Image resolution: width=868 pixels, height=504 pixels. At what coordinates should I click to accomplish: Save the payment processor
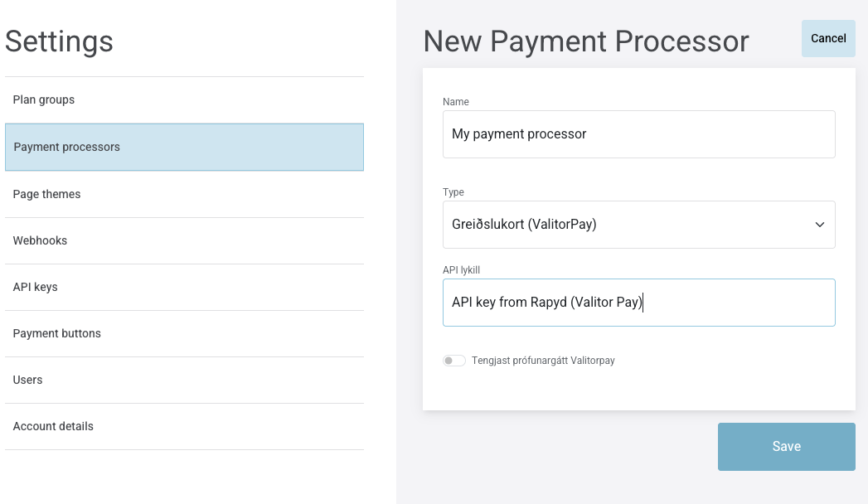pyautogui.click(x=786, y=447)
